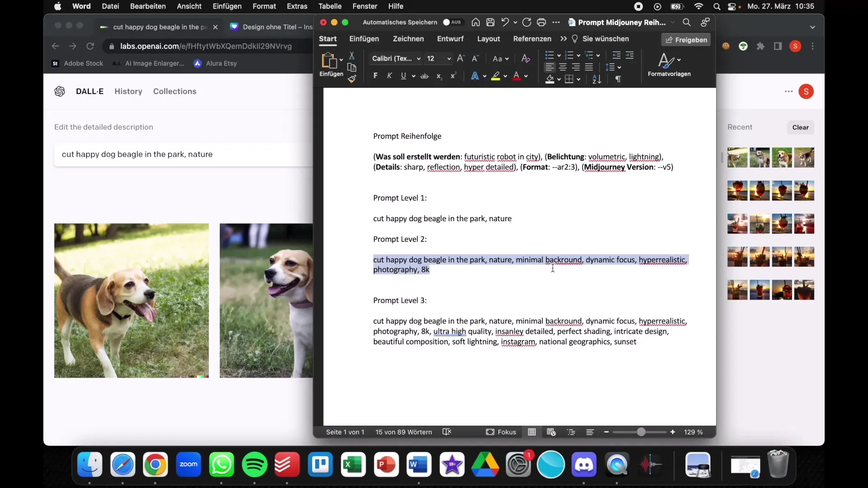Toggle Automatisches Speichern switch

pyautogui.click(x=452, y=22)
